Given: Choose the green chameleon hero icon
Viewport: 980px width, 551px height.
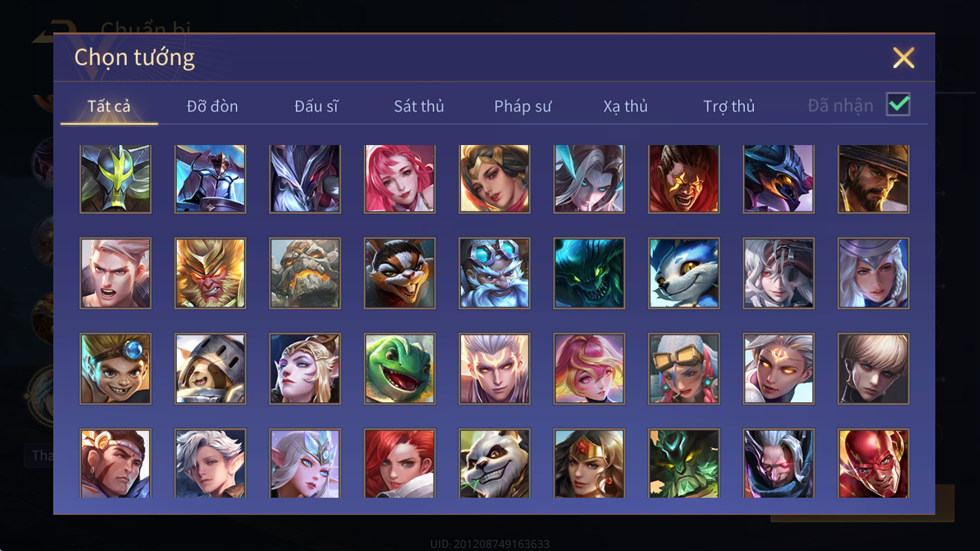Looking at the screenshot, I should (399, 369).
